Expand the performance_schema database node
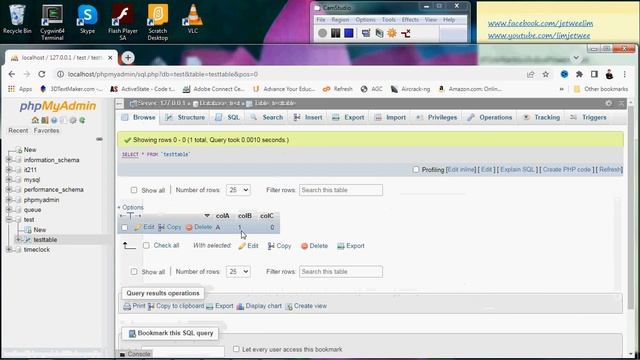640x360 pixels. (x=9, y=189)
